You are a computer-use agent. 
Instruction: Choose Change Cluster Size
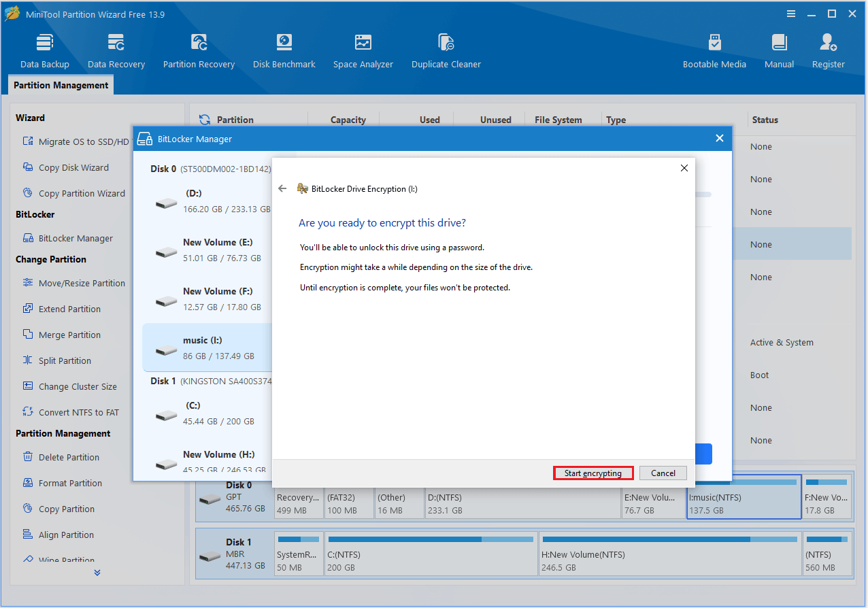(69, 386)
